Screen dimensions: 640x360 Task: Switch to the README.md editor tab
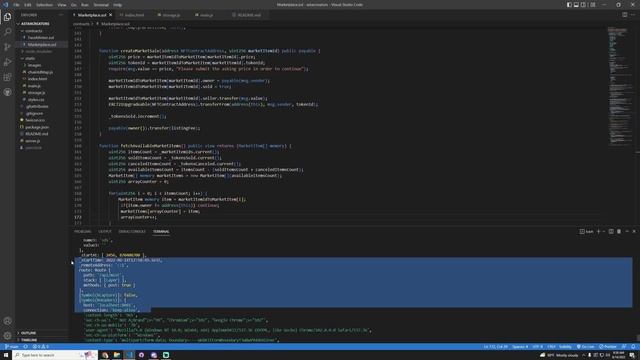click(x=249, y=15)
